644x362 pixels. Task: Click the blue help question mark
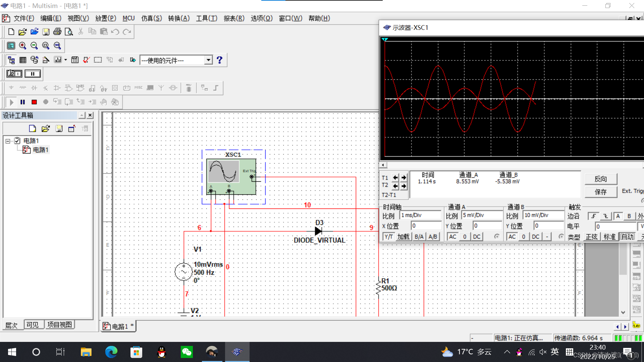219,60
